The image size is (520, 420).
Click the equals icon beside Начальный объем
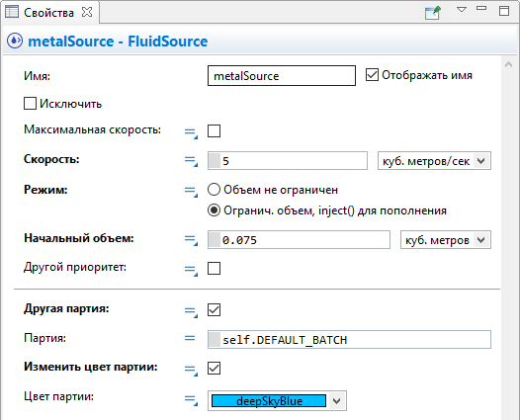[191, 240]
